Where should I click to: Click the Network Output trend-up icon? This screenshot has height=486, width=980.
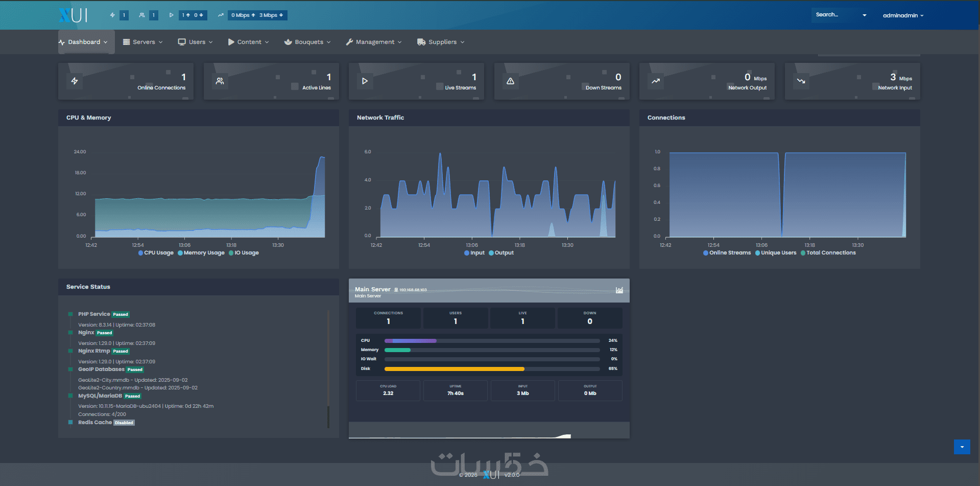point(656,81)
